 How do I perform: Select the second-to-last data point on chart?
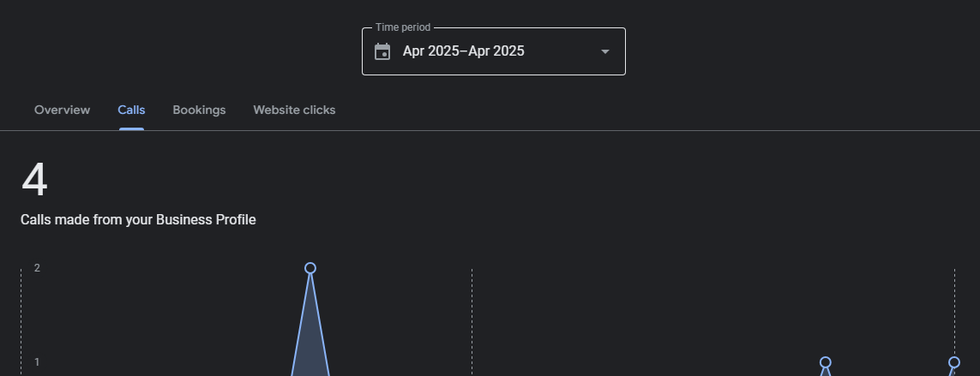click(825, 362)
